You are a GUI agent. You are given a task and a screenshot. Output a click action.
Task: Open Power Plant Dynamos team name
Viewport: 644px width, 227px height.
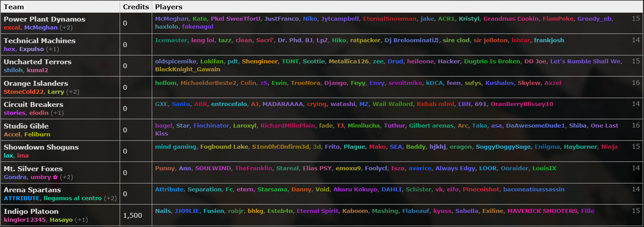tap(44, 19)
